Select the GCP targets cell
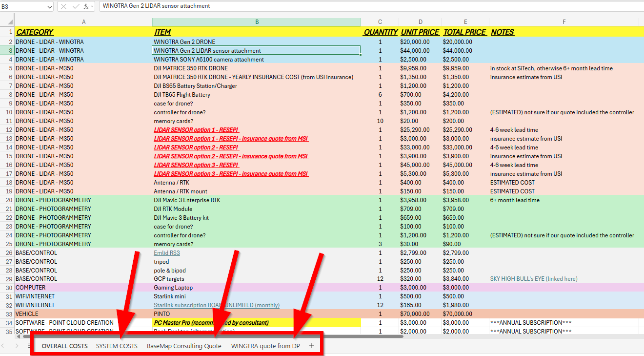Viewport: 644px width, 356px height. pyautogui.click(x=257, y=279)
